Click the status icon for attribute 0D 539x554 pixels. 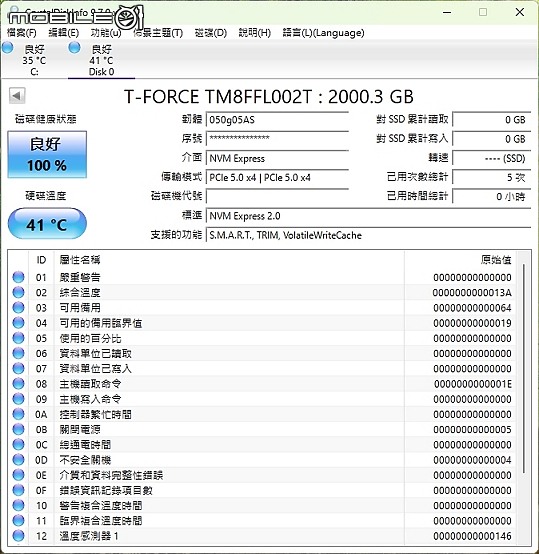click(18, 459)
